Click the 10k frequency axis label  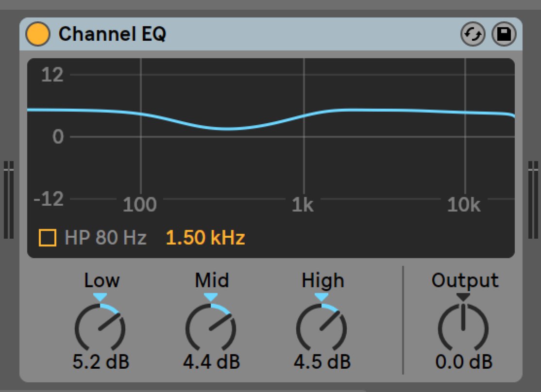coord(463,204)
